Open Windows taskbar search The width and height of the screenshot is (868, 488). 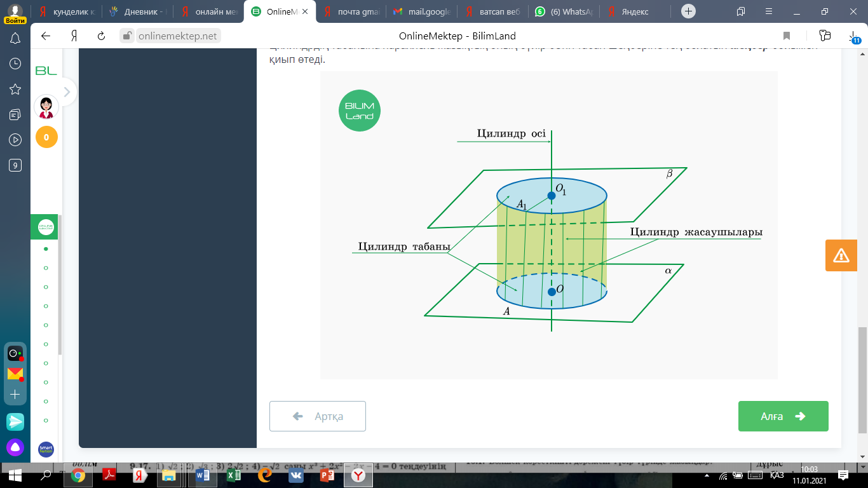[x=46, y=475]
